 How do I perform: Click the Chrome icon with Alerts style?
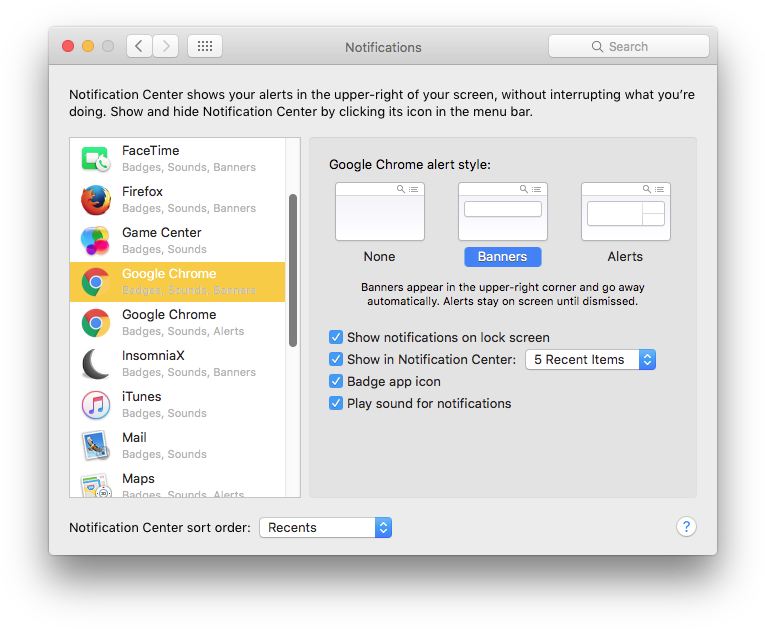(x=96, y=323)
